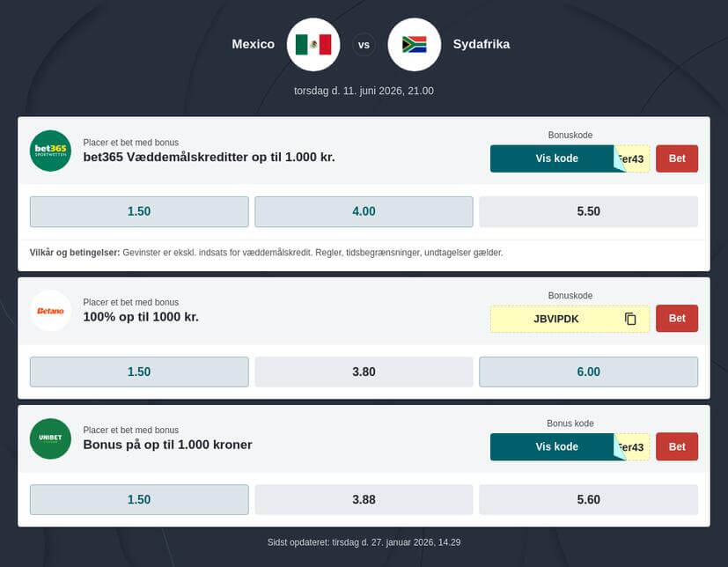Viewport: 728px width, 567px height.
Task: Click the Mexico flag icon
Action: [313, 44]
